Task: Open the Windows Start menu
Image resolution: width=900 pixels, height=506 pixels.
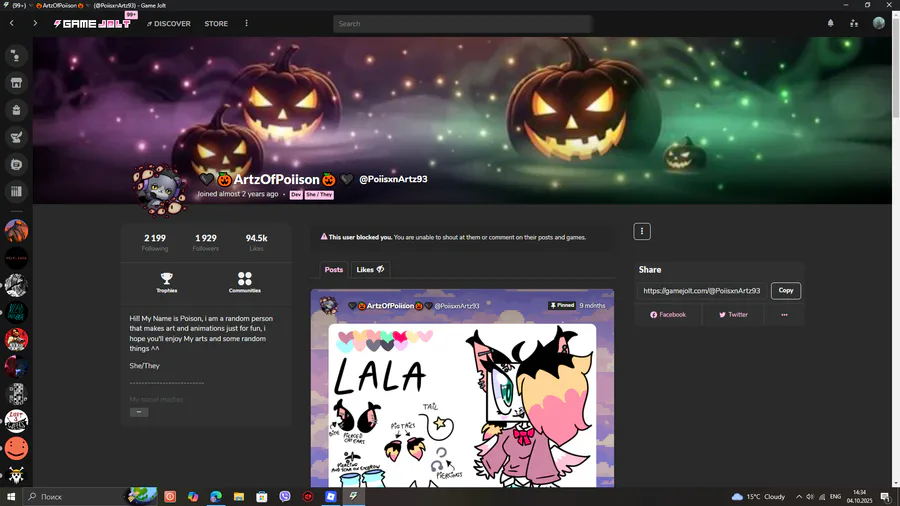Action: pyautogui.click(x=10, y=496)
